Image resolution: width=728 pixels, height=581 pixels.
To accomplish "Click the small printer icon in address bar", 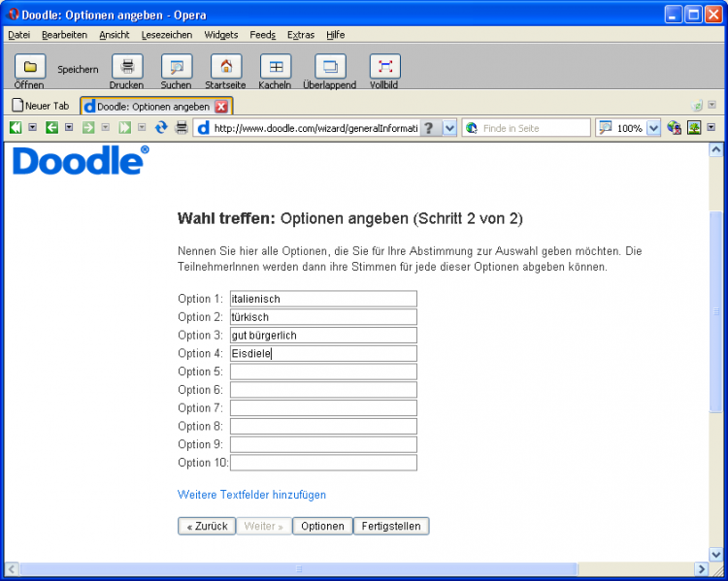I will (x=182, y=127).
